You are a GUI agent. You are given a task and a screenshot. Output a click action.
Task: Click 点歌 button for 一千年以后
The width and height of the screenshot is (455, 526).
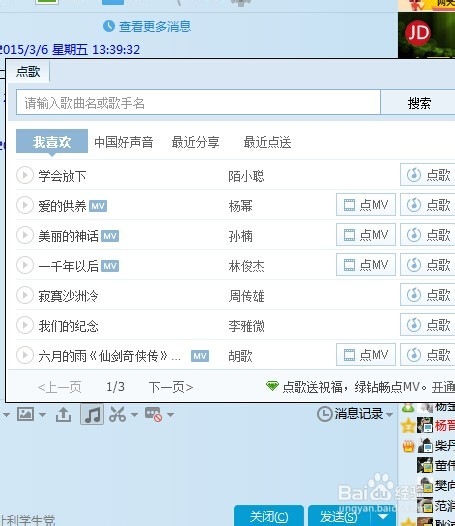(427, 265)
